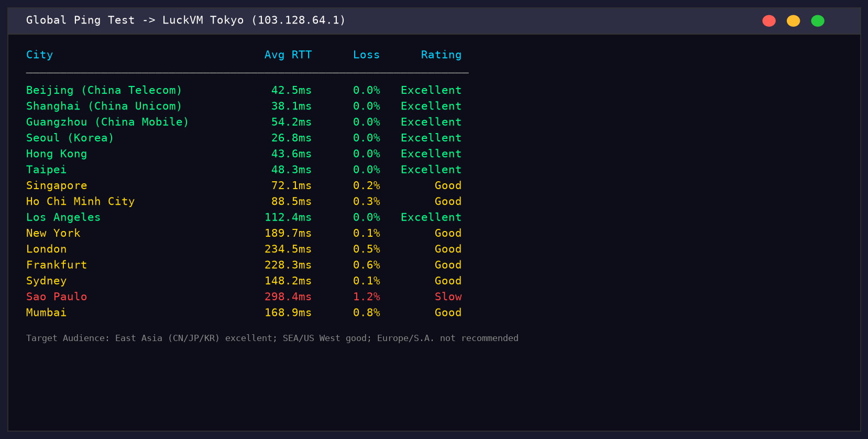
Task: Click the 112.4ms value for Los Angeles
Action: coord(288,217)
